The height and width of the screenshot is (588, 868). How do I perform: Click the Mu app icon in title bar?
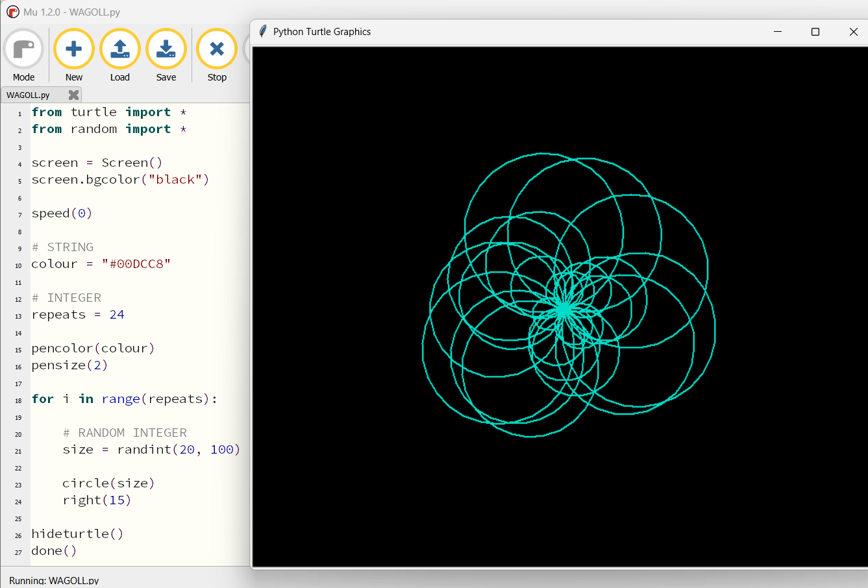pyautogui.click(x=12, y=12)
